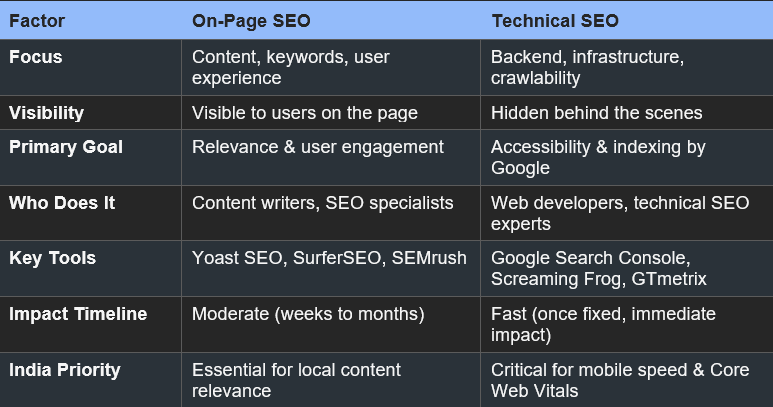Image resolution: width=773 pixels, height=407 pixels.
Task: Click the 'Relevance & user engagement' cell
Action: (318, 147)
